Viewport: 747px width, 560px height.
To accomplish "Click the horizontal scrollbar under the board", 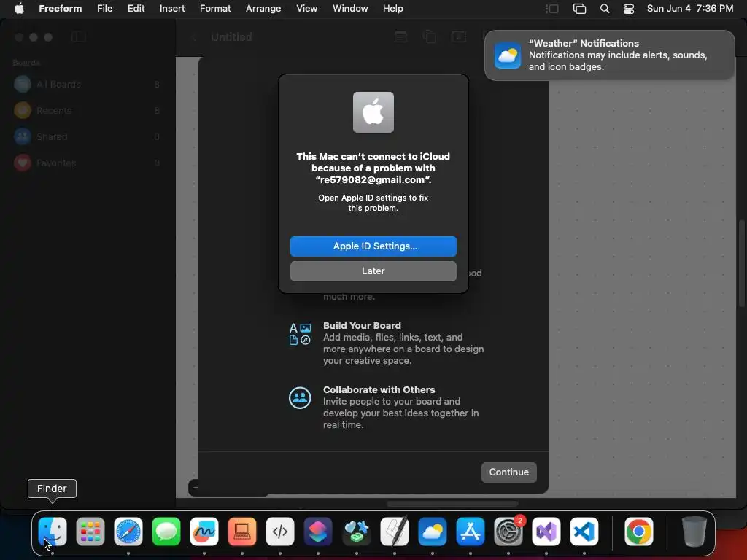I will click(452, 504).
